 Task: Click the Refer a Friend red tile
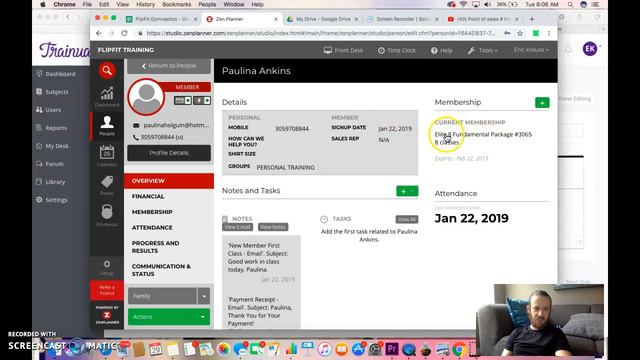107,290
